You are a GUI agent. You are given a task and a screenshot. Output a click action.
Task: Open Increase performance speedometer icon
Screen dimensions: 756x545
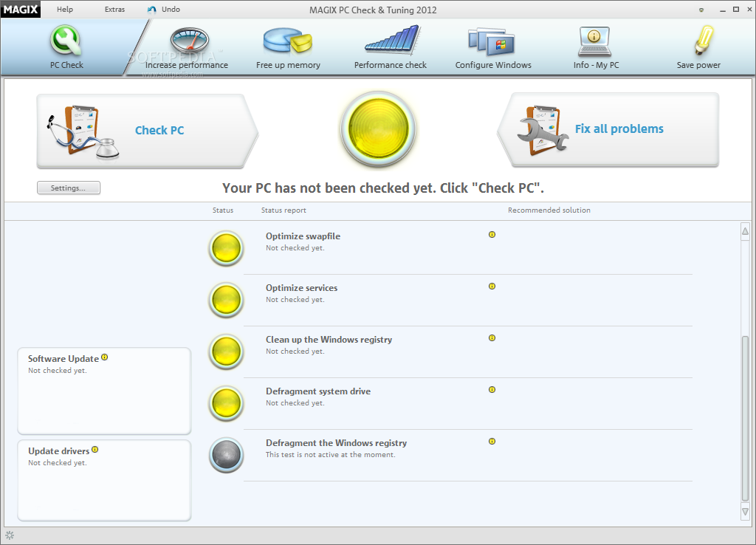pyautogui.click(x=190, y=40)
